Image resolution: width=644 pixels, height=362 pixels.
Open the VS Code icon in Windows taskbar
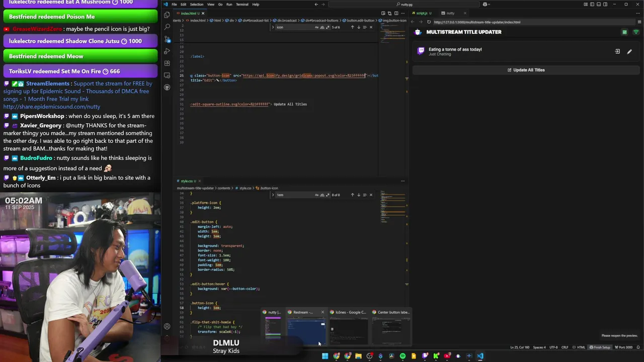480,356
